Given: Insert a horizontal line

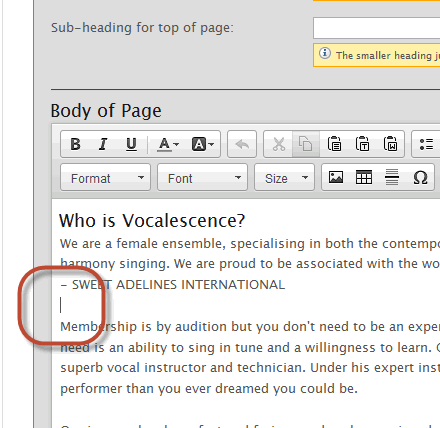Looking at the screenshot, I should (392, 177).
